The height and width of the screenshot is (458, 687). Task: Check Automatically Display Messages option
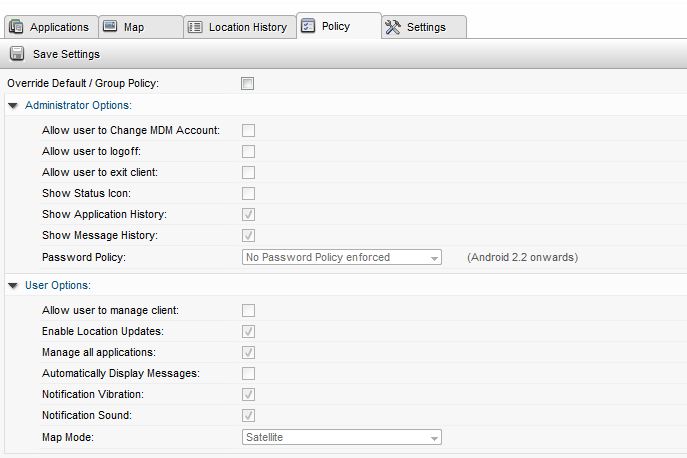point(248,373)
